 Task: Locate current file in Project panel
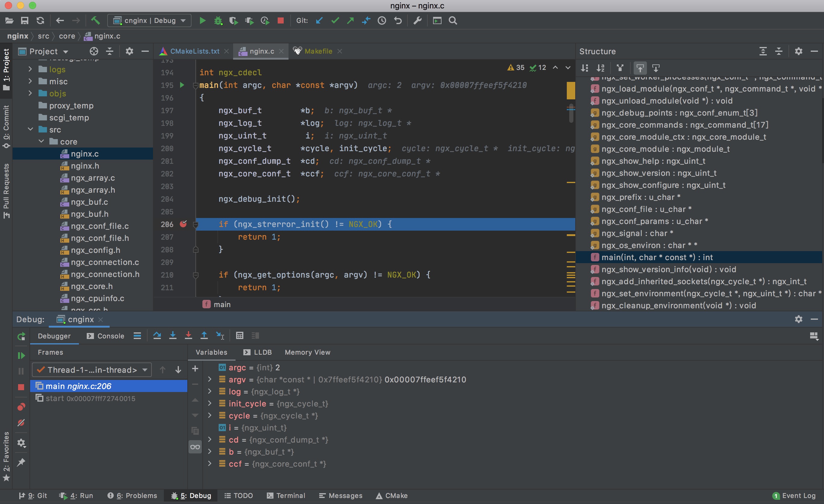[x=94, y=51]
